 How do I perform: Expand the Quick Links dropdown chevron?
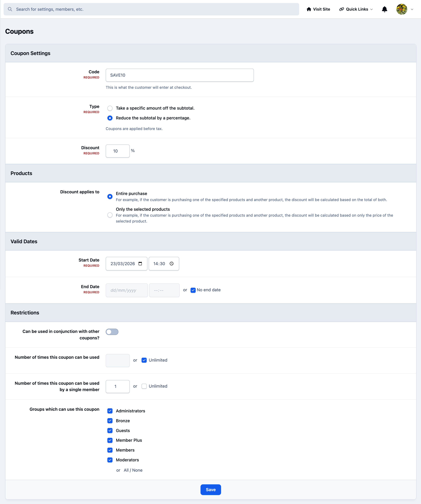(x=372, y=9)
